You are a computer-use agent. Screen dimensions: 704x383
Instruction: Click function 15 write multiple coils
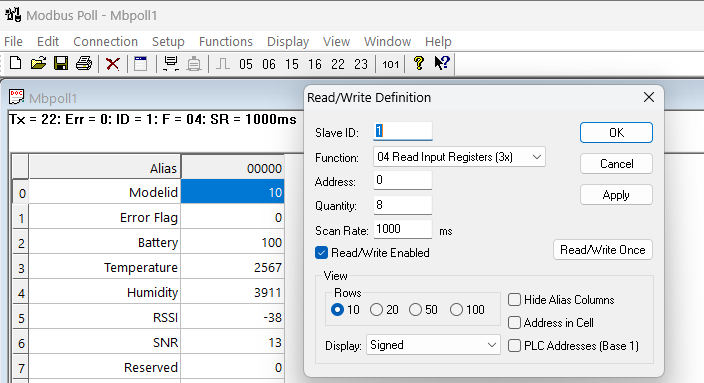pos(291,64)
